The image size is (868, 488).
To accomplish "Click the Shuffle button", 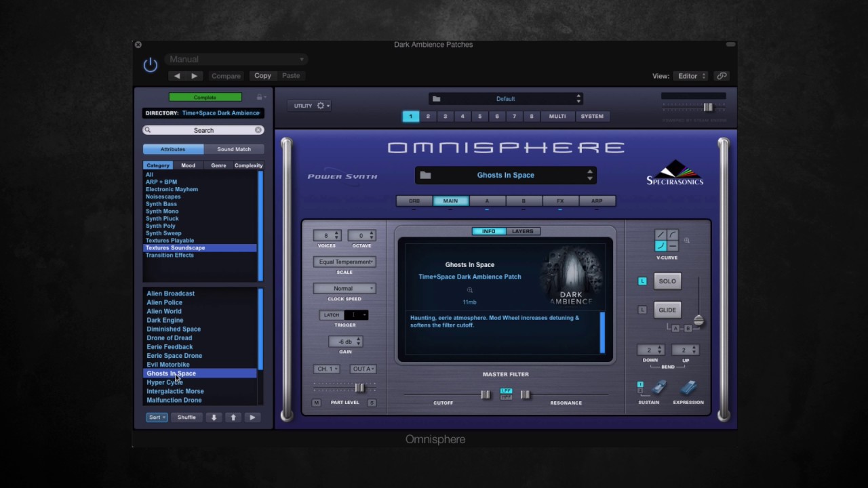I will click(x=186, y=418).
